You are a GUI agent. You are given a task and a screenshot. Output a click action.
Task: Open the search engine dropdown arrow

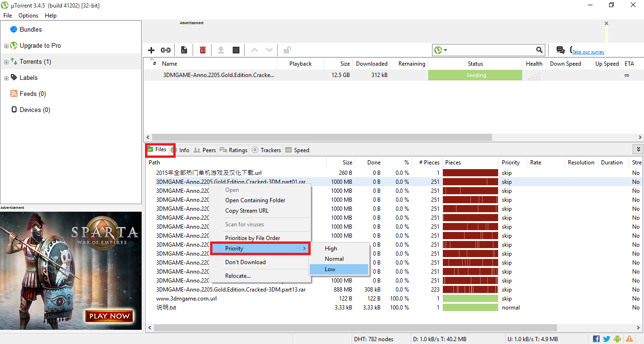(444, 50)
